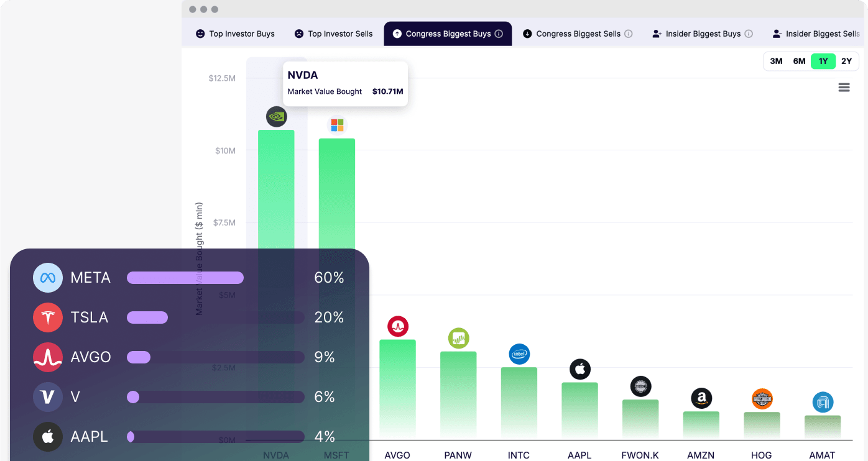Screen dimensions: 868x461
Task: Click the Amazon logo above AMZN bar
Action: pos(701,398)
